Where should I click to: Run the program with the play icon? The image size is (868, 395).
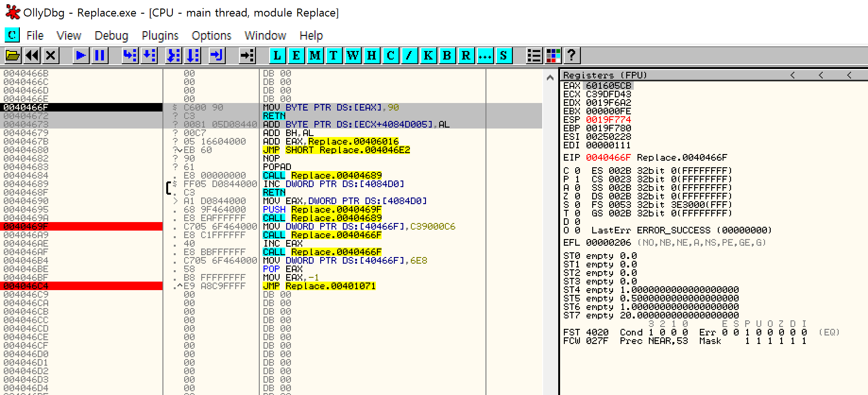(x=81, y=56)
